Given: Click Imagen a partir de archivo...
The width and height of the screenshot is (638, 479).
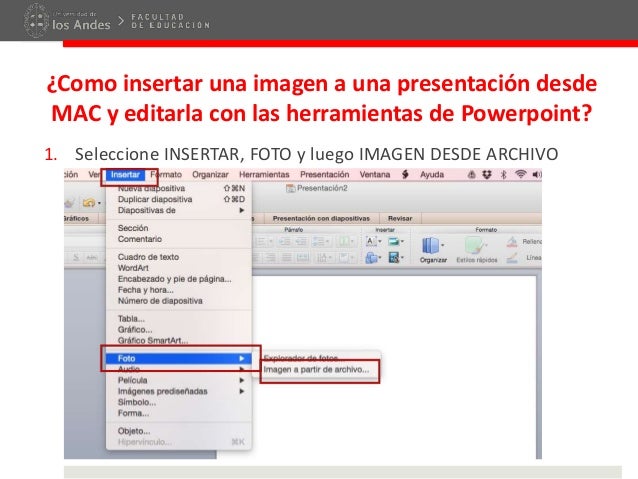Looking at the screenshot, I should coord(317,370).
